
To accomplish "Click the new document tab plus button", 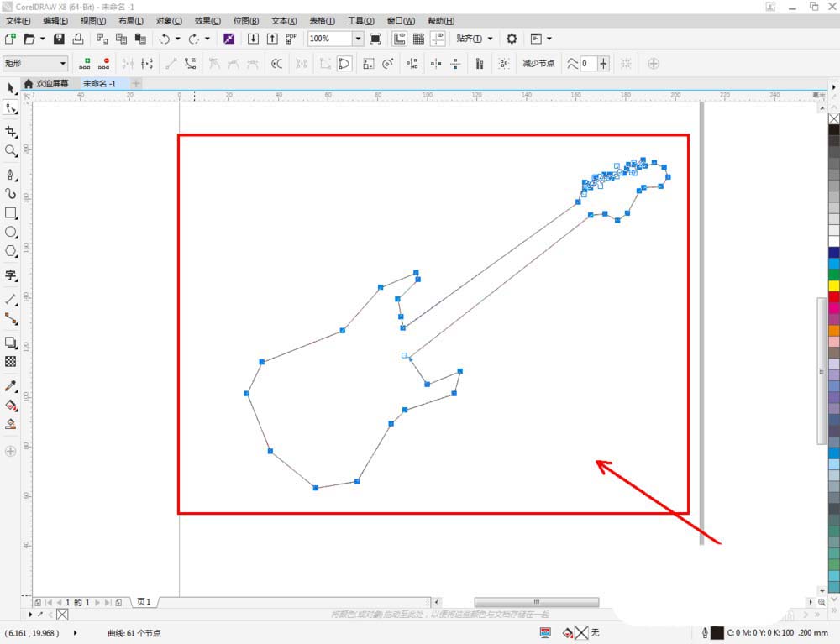I will (136, 83).
